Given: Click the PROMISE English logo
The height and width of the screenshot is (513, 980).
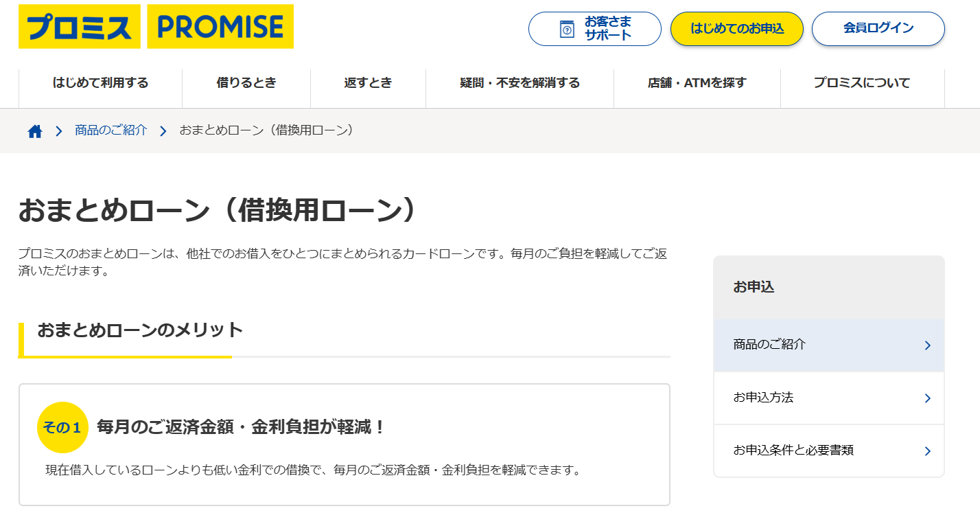Looking at the screenshot, I should (220, 27).
